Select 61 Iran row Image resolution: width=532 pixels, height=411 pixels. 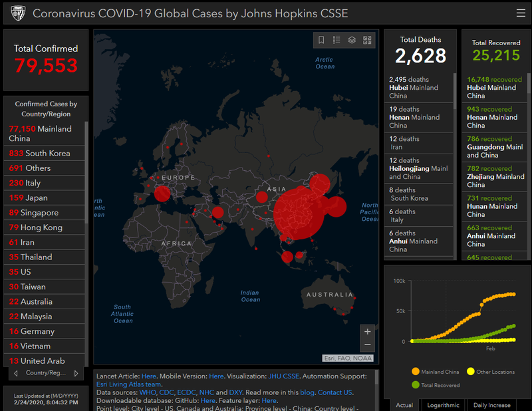click(44, 242)
